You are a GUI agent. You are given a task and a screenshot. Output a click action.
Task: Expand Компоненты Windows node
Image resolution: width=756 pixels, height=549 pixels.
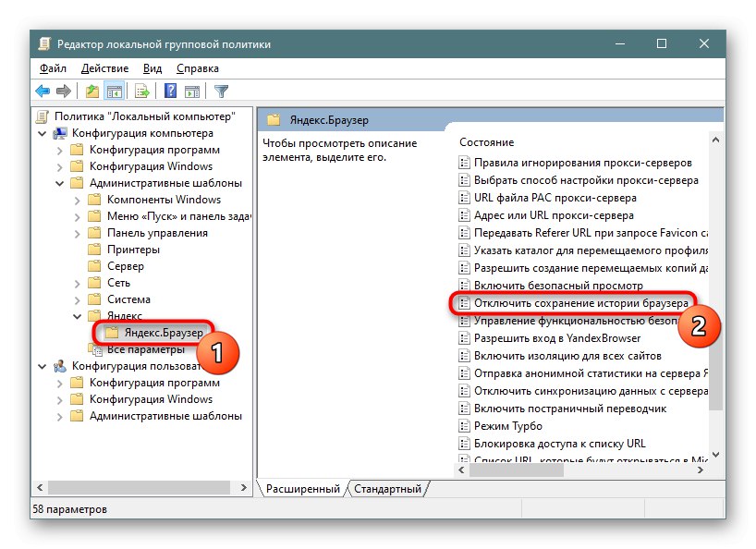pos(77,200)
